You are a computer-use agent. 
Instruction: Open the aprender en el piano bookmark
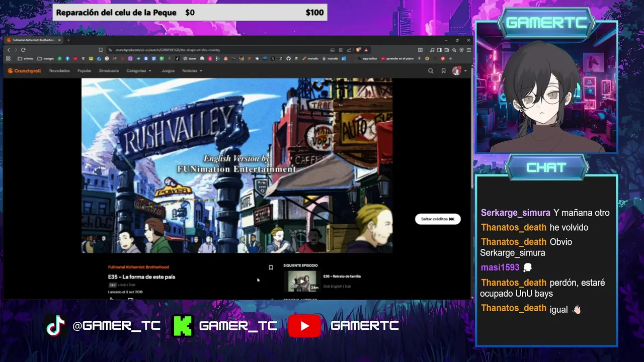pos(398,58)
